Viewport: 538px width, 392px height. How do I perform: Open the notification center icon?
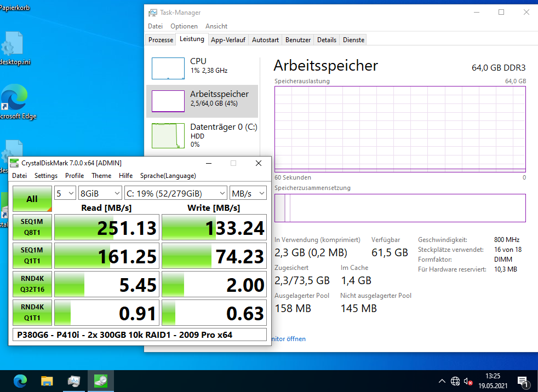pos(523,382)
